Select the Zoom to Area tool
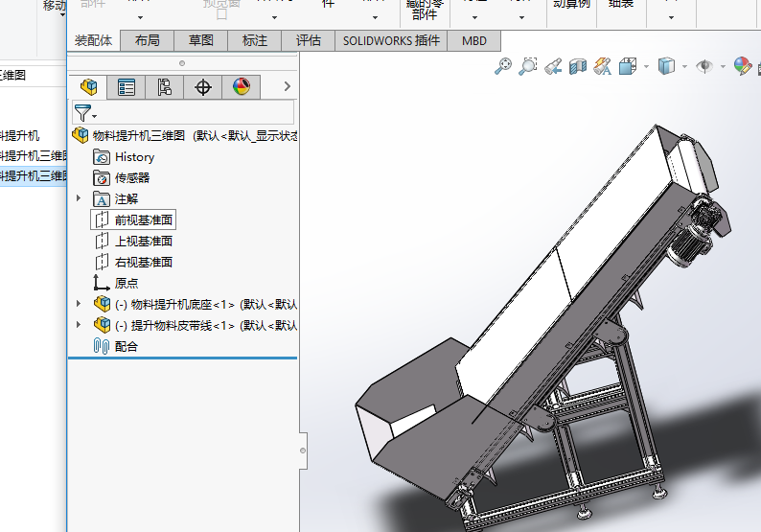This screenshot has height=532, width=761. pos(528,66)
